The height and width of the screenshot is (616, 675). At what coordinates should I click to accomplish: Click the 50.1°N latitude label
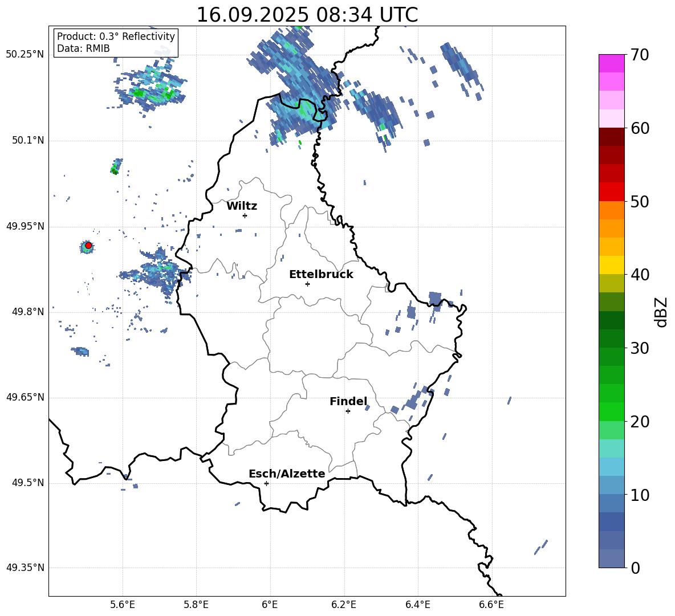[29, 140]
